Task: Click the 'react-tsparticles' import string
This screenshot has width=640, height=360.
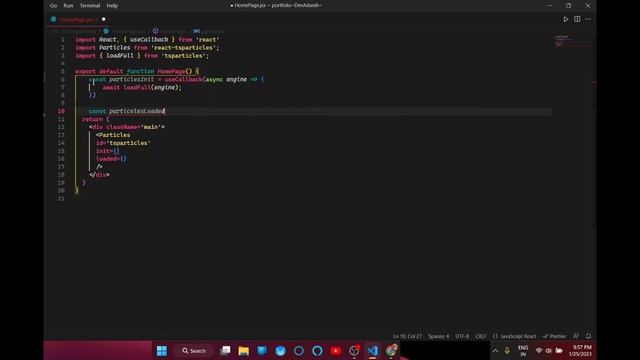Action: pos(185,48)
